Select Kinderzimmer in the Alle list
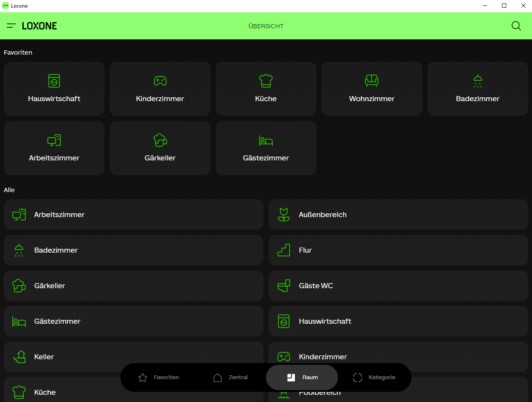 tap(398, 357)
